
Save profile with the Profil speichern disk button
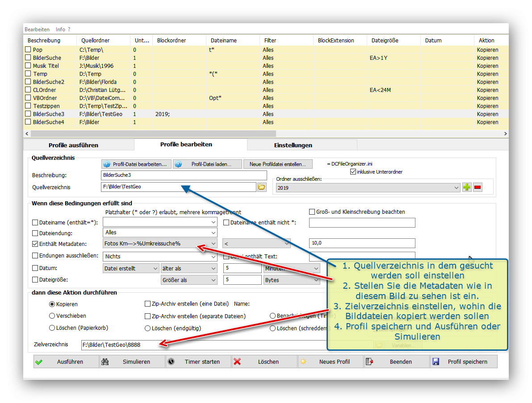pyautogui.click(x=464, y=361)
